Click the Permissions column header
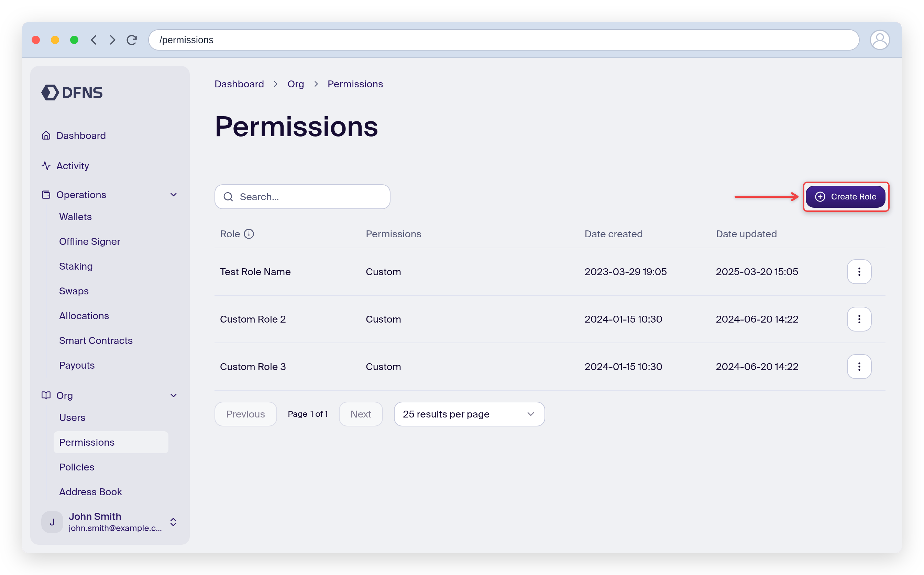The height and width of the screenshot is (575, 924). point(393,234)
